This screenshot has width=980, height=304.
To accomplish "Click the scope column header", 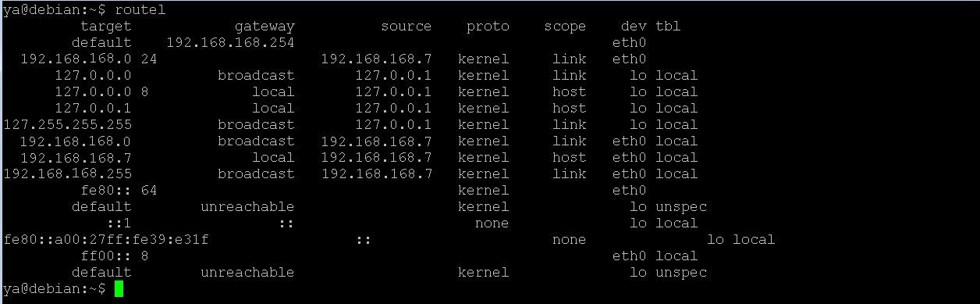I will [565, 27].
